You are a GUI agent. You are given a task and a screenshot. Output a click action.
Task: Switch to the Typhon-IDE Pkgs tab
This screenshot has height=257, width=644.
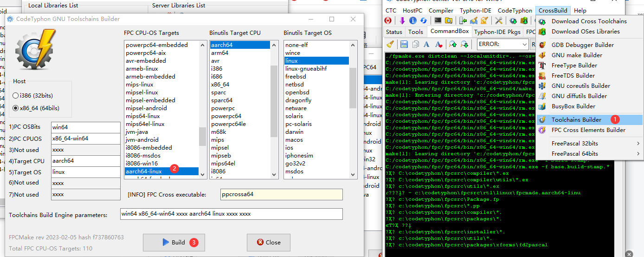point(497,32)
